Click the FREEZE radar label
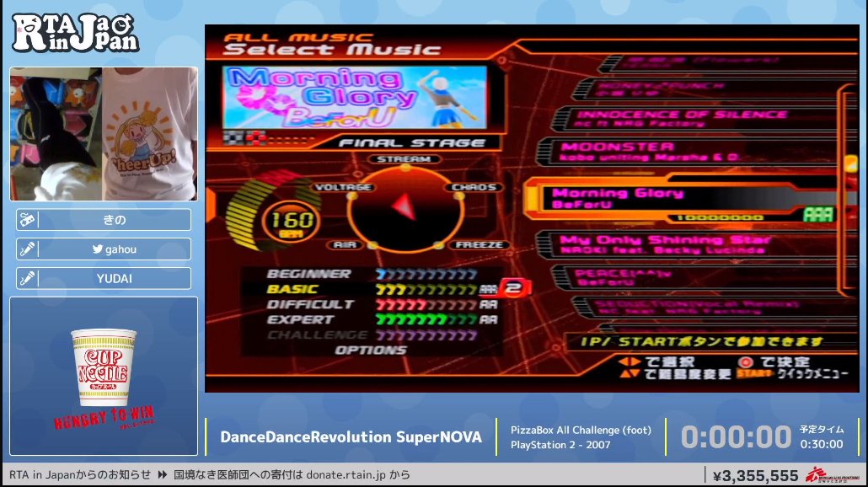868x487 pixels. coord(479,244)
